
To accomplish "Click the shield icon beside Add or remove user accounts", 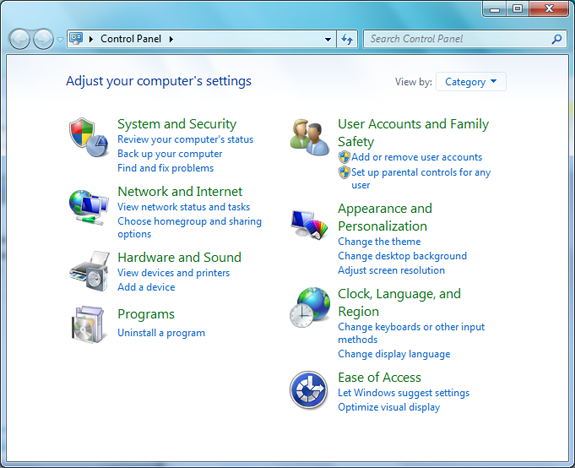I will 344,157.
